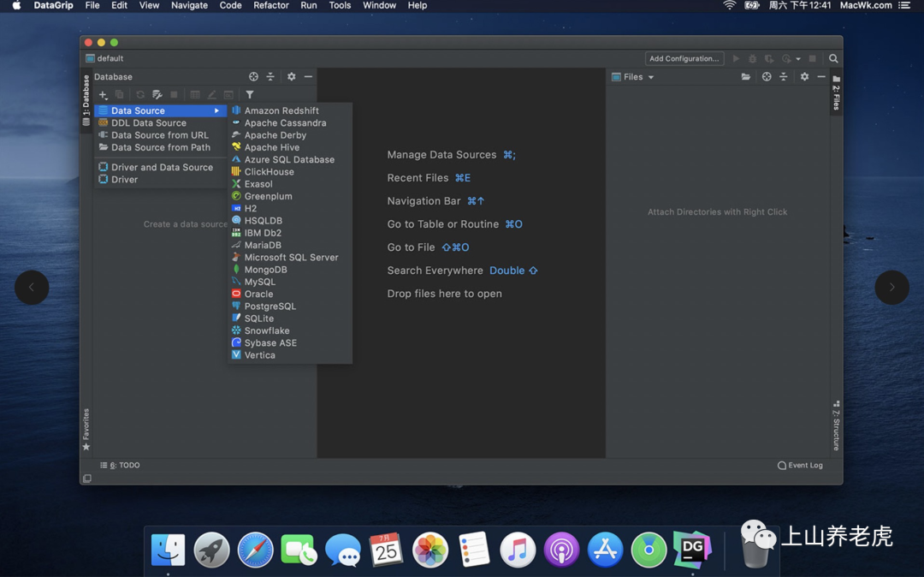The image size is (924, 577).
Task: Click the locate target icon in Database panel
Action: (253, 76)
